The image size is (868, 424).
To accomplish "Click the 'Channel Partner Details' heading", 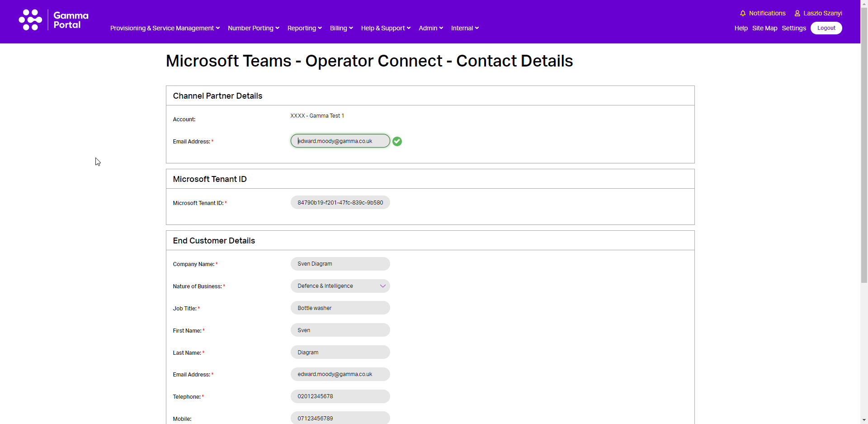I will (x=217, y=96).
